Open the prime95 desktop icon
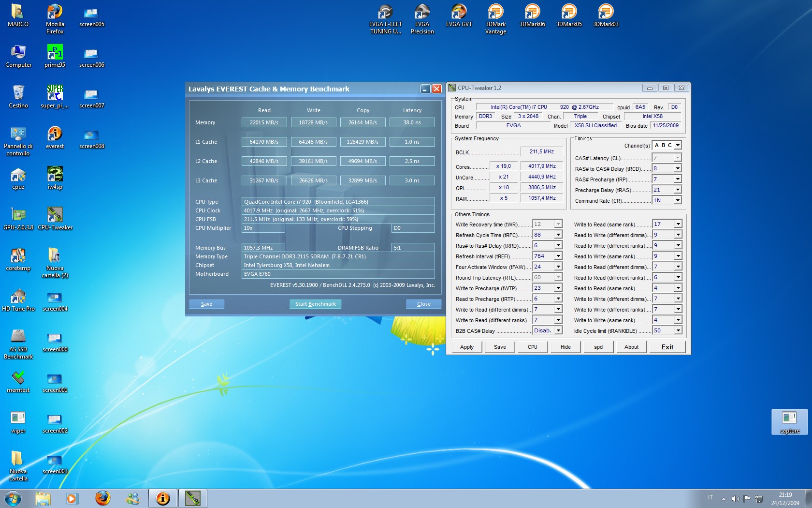Screen dimensions: 812x508 [55, 56]
